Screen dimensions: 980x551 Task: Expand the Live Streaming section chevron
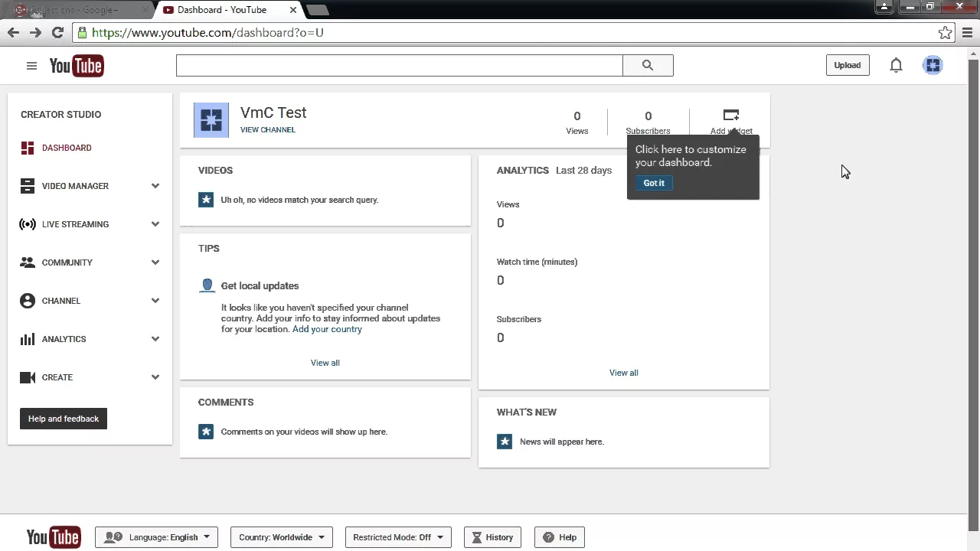point(155,224)
